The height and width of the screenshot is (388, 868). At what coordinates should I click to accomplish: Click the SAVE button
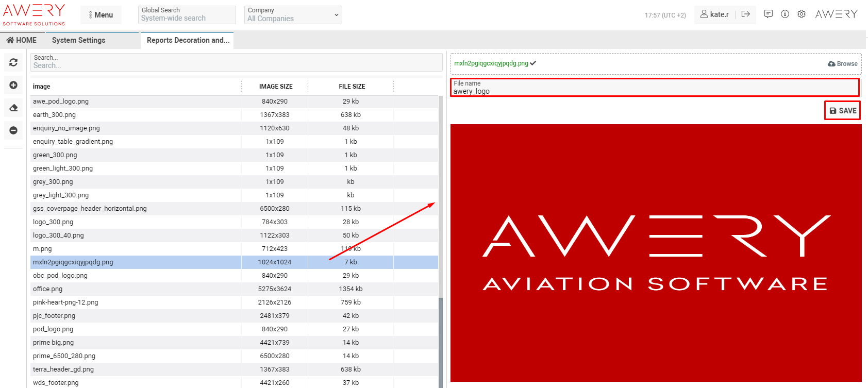tap(842, 111)
